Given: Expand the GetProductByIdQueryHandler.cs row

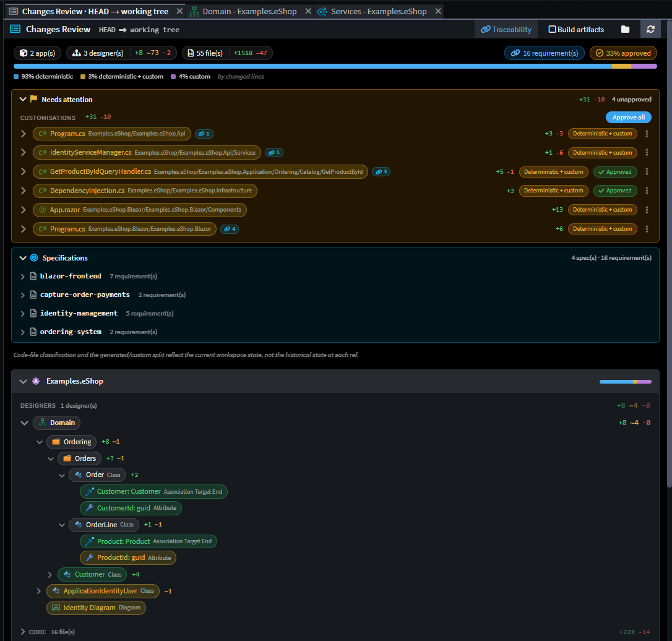Looking at the screenshot, I should click(x=23, y=171).
